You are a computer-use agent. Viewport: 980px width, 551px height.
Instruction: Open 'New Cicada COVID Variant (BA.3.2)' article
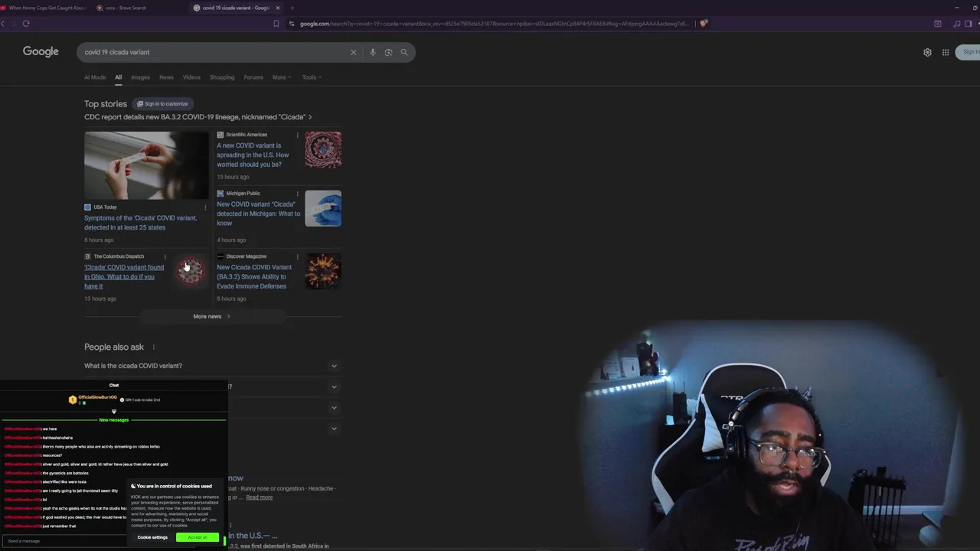254,276
